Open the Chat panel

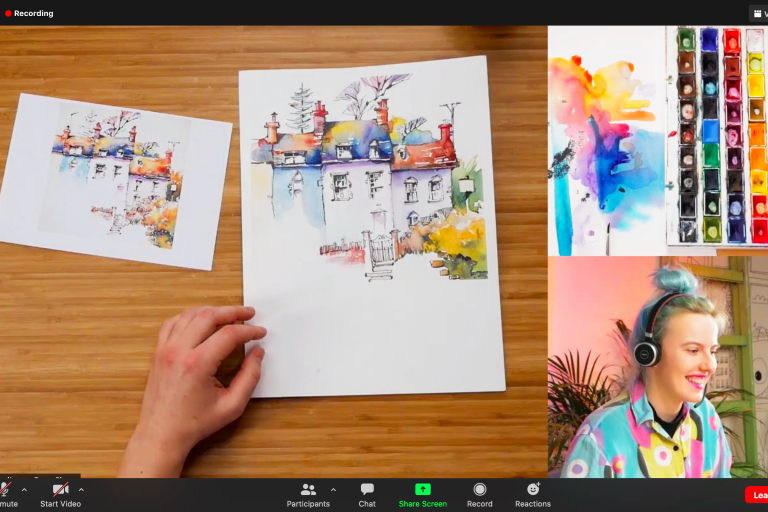pyautogui.click(x=367, y=495)
